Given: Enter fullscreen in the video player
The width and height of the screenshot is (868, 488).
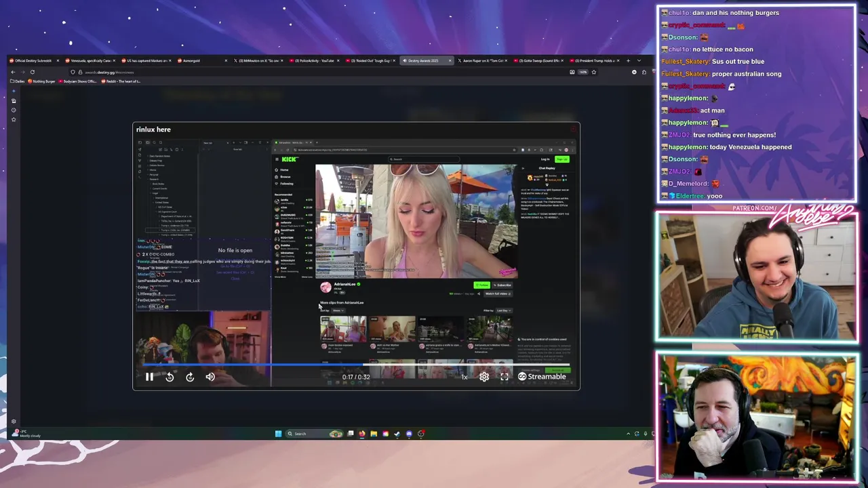Looking at the screenshot, I should point(505,377).
